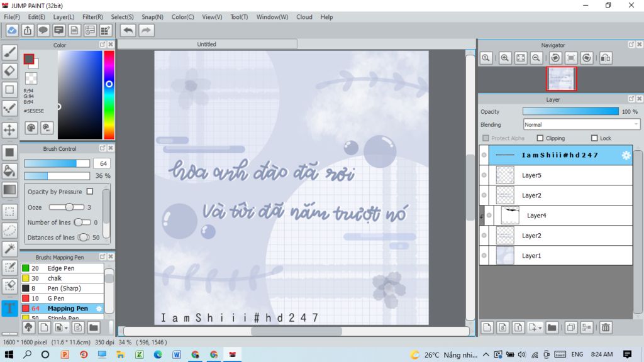Click the speech balloon toolbar icon
644x362 pixels.
[x=43, y=30]
